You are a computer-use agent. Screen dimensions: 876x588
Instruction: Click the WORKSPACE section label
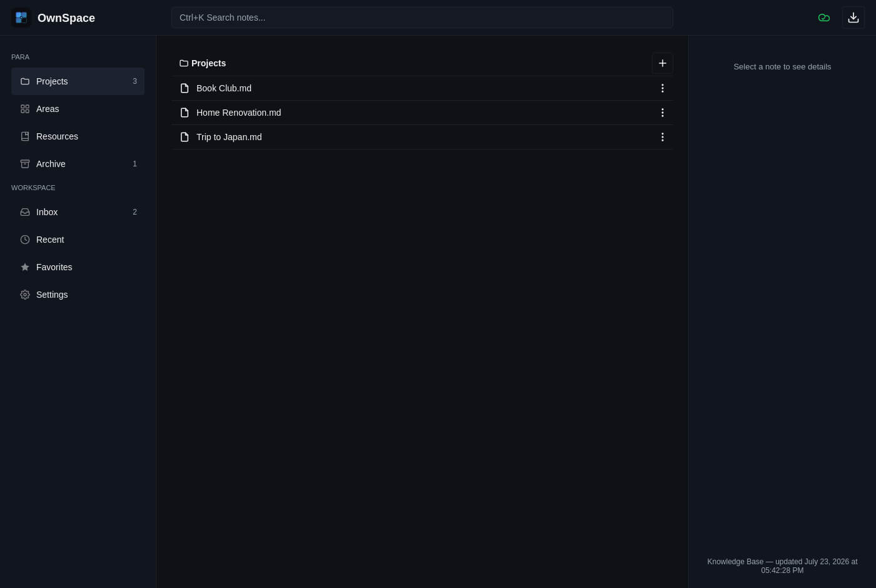click(x=33, y=188)
